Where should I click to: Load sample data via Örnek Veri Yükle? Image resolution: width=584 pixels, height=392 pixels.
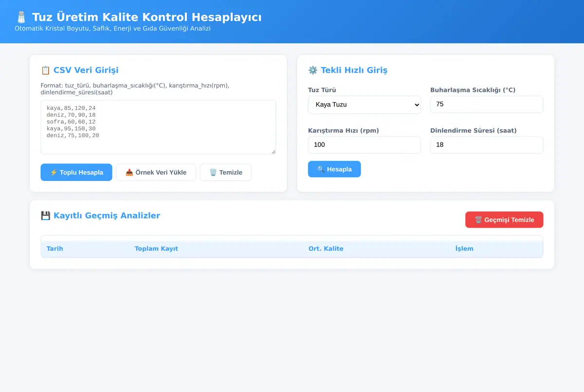(156, 172)
